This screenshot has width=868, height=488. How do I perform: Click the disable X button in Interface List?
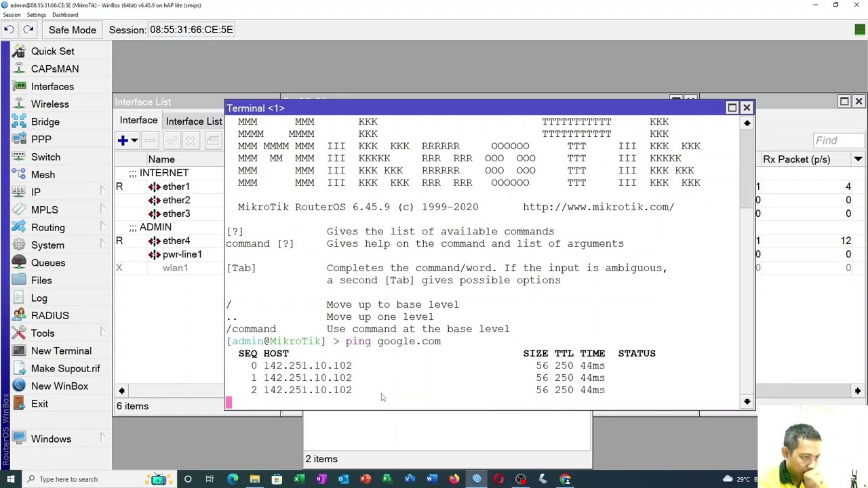point(191,140)
